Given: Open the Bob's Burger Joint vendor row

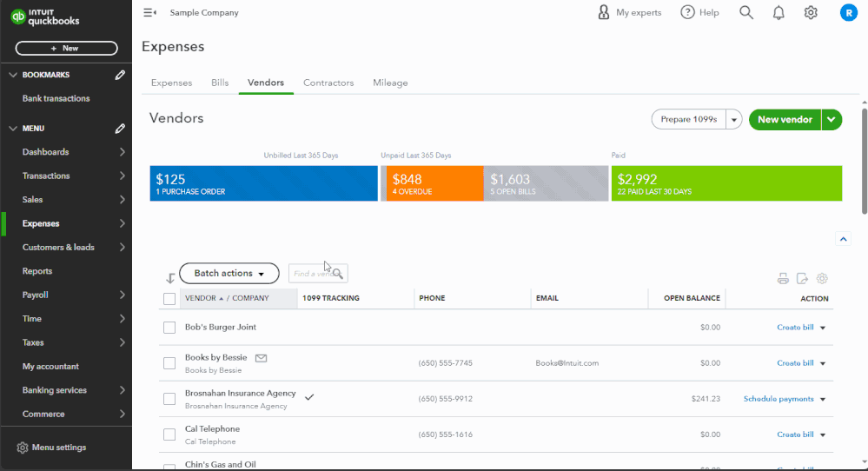Looking at the screenshot, I should tap(221, 327).
